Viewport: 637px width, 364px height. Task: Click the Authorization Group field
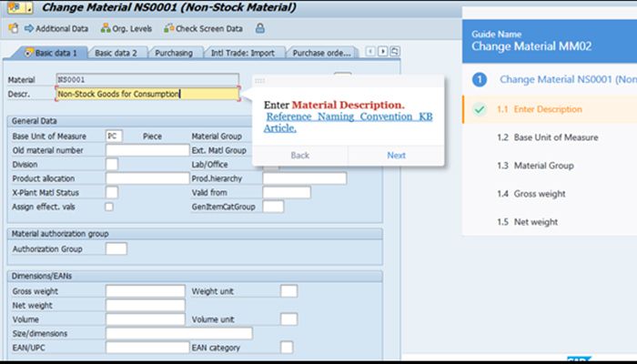coord(116,248)
